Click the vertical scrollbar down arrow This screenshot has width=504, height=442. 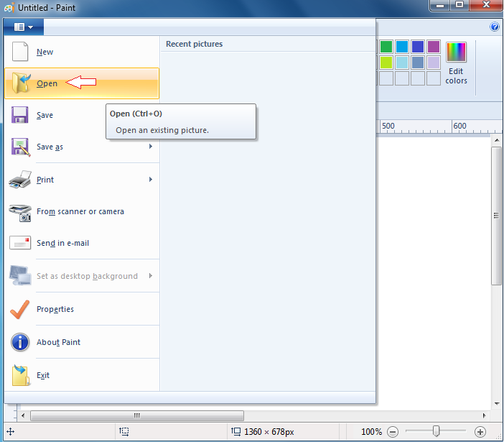click(497, 403)
